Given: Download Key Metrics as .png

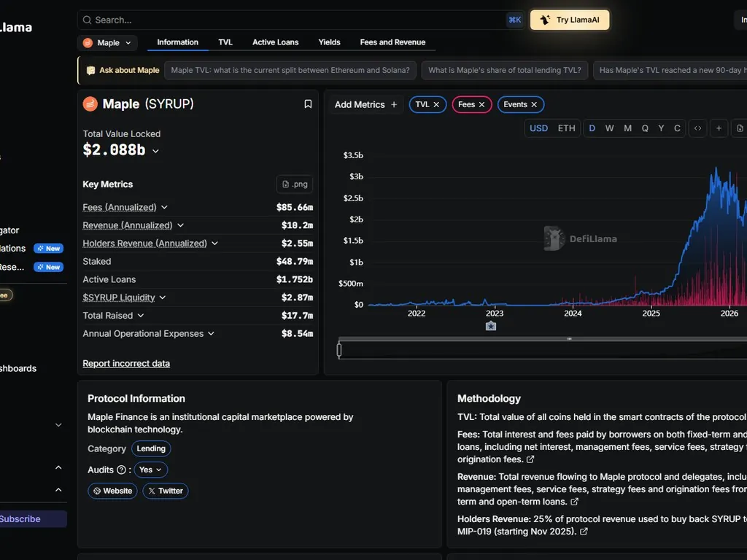Looking at the screenshot, I should click(x=295, y=184).
